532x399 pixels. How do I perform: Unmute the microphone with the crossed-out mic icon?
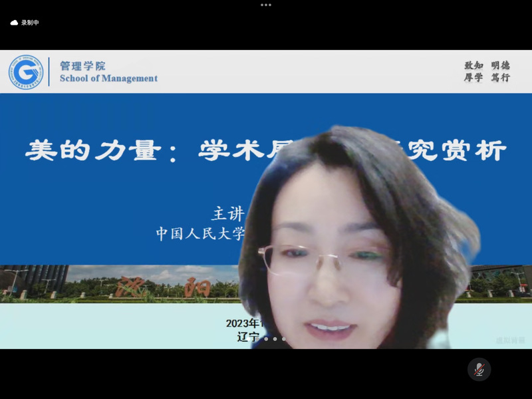point(479,369)
